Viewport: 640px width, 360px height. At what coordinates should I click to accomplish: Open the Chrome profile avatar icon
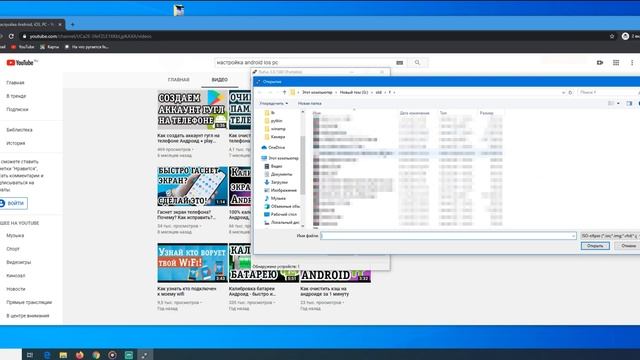625,36
